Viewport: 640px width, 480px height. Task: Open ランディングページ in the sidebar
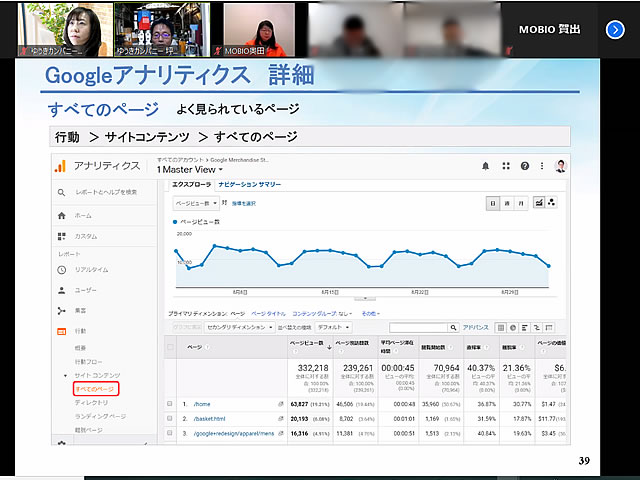100,416
